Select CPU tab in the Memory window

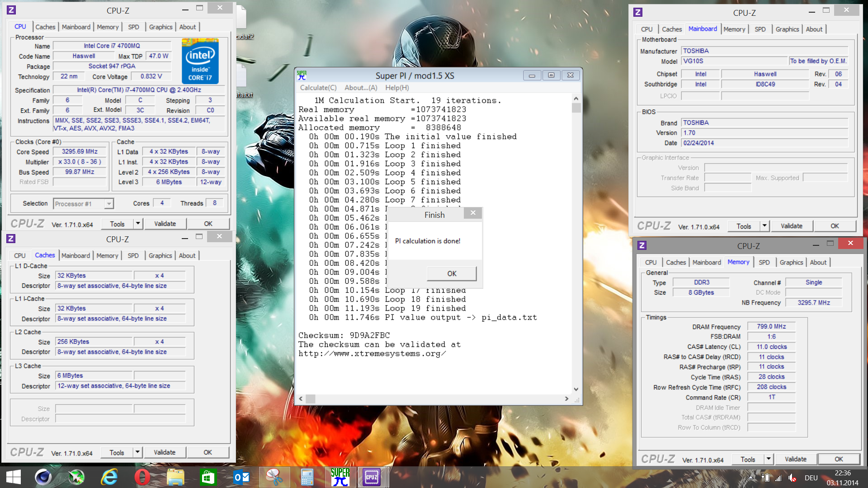[x=651, y=262]
